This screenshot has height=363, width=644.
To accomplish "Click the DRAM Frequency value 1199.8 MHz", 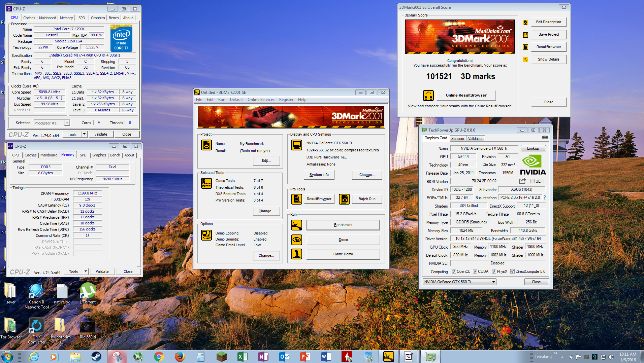I will coord(87,193).
